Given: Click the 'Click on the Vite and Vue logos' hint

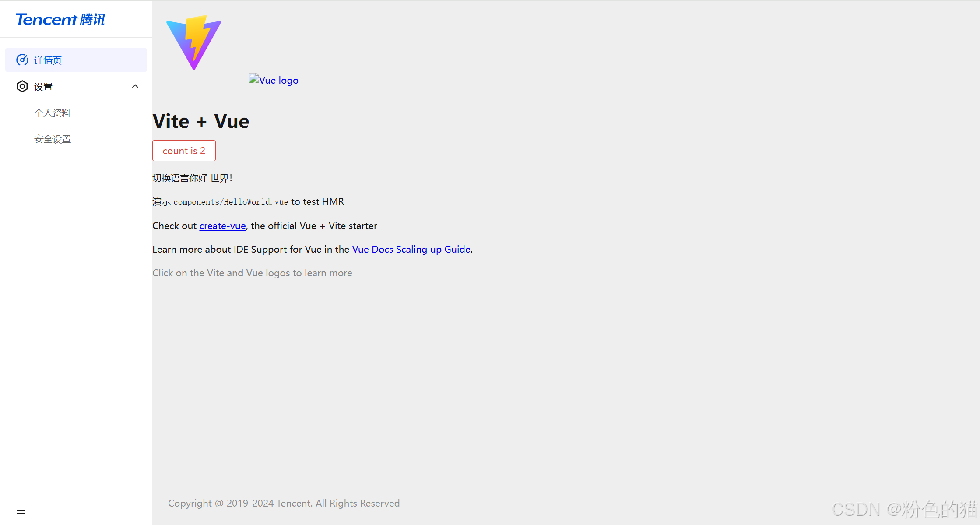Looking at the screenshot, I should [252, 273].
